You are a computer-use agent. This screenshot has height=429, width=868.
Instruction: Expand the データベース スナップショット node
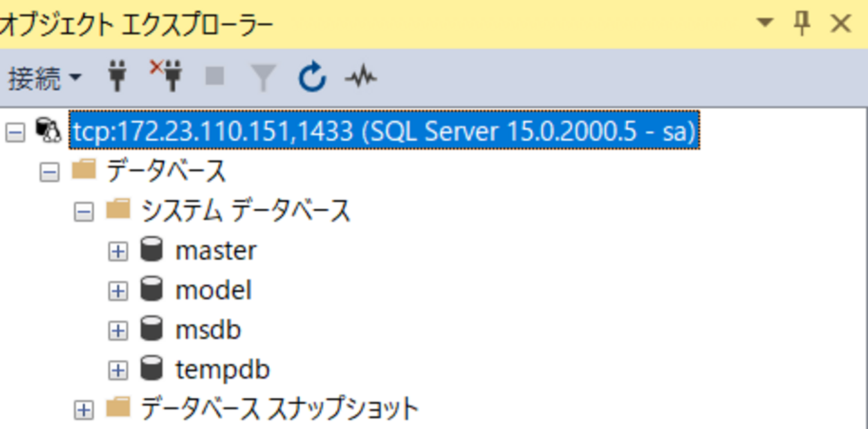pyautogui.click(x=83, y=409)
